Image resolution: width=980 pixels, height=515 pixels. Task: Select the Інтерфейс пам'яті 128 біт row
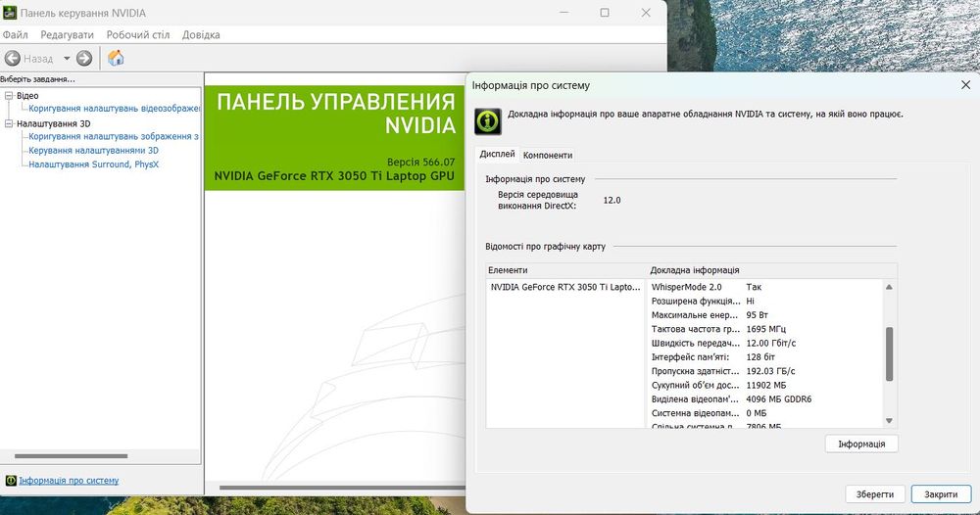[765, 357]
